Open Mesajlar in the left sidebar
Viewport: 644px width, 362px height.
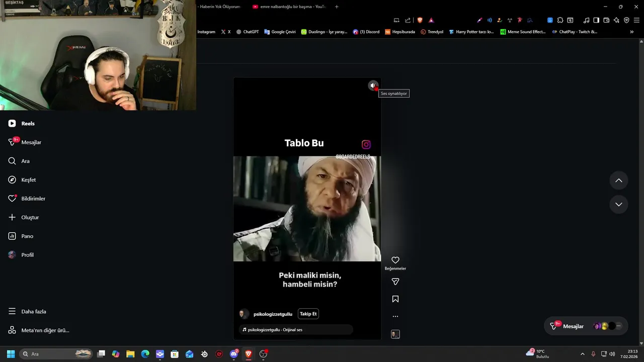(x=25, y=142)
